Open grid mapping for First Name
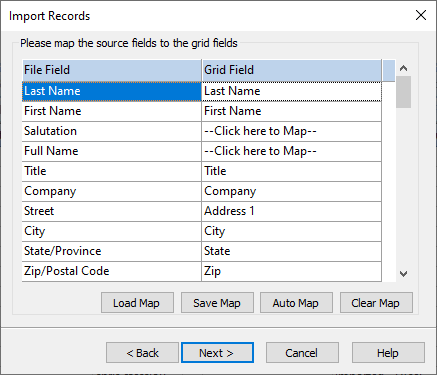Screen dimensions: 437x375 (x=292, y=111)
